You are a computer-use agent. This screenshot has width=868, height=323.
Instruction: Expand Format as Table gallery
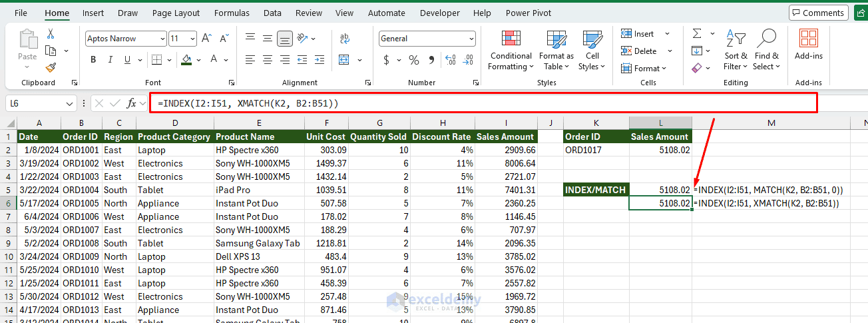pos(556,50)
